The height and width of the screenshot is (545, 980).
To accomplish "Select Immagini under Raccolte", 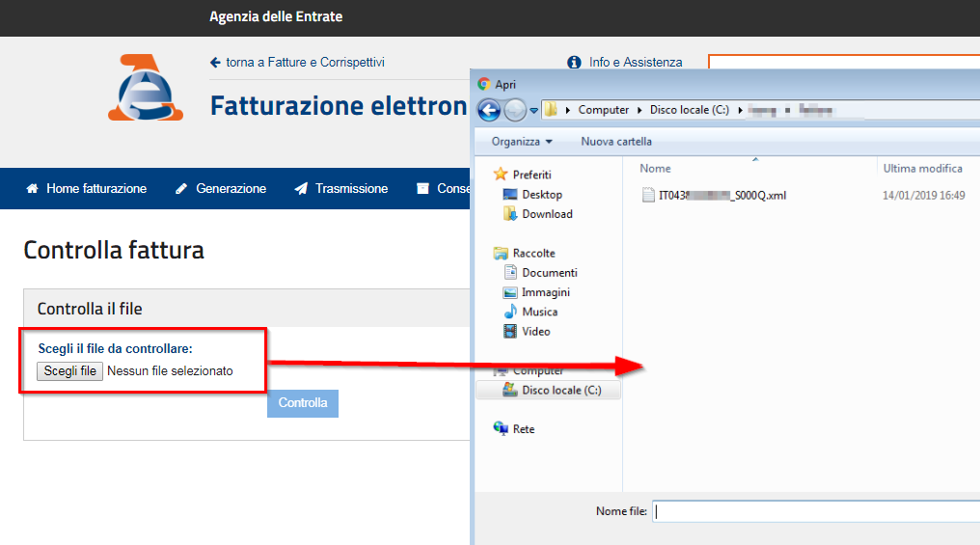I will tap(546, 292).
